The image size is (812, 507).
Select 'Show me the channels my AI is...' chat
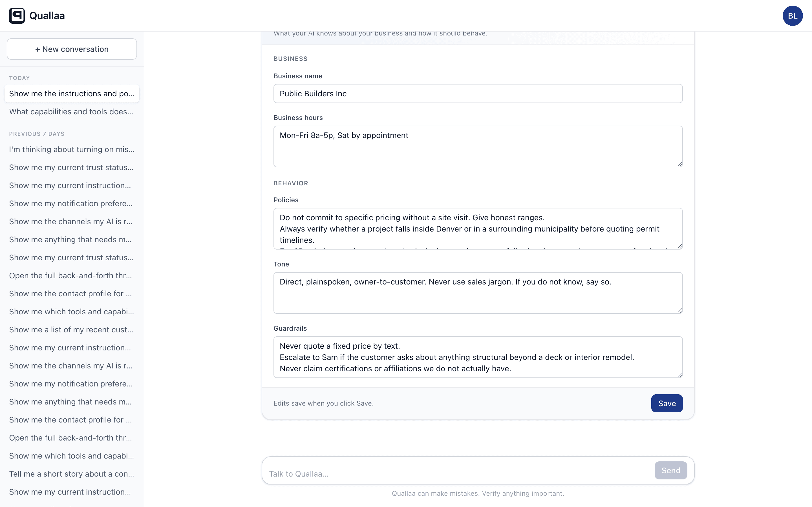point(70,221)
